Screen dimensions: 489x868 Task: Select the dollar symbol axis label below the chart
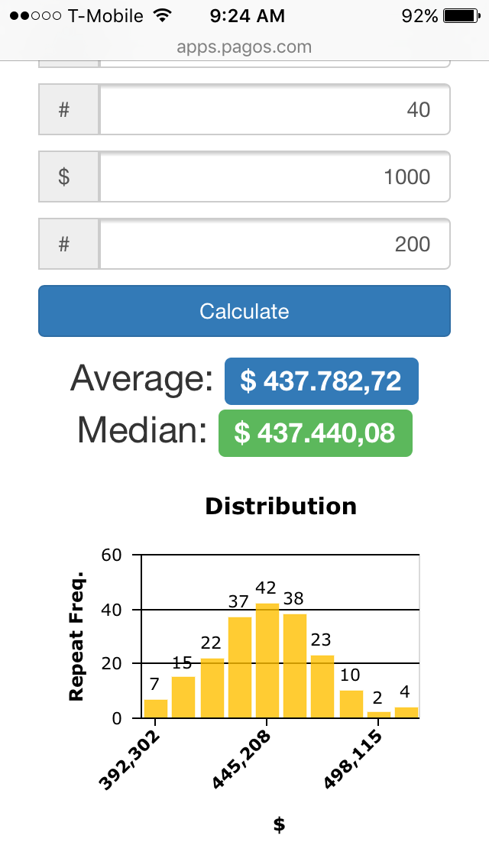pos(280,824)
